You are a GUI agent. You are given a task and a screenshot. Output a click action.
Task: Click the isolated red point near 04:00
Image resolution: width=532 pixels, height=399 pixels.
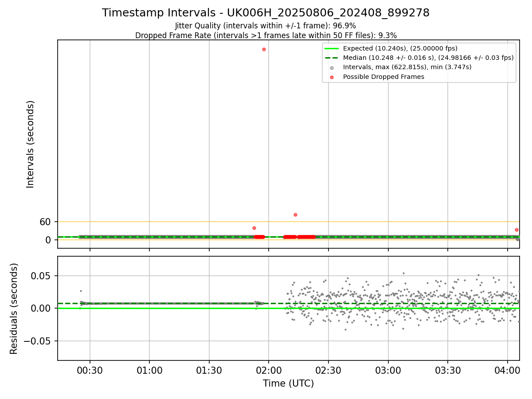[516, 230]
